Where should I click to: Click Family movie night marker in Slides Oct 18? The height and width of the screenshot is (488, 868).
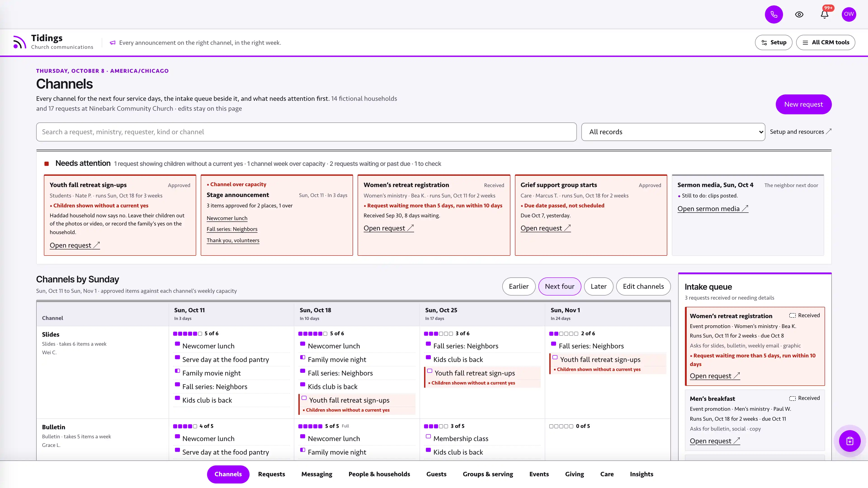pos(303,357)
